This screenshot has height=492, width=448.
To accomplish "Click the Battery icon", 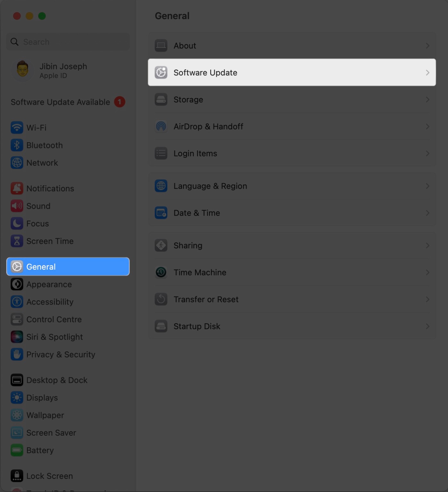I will click(x=17, y=450).
